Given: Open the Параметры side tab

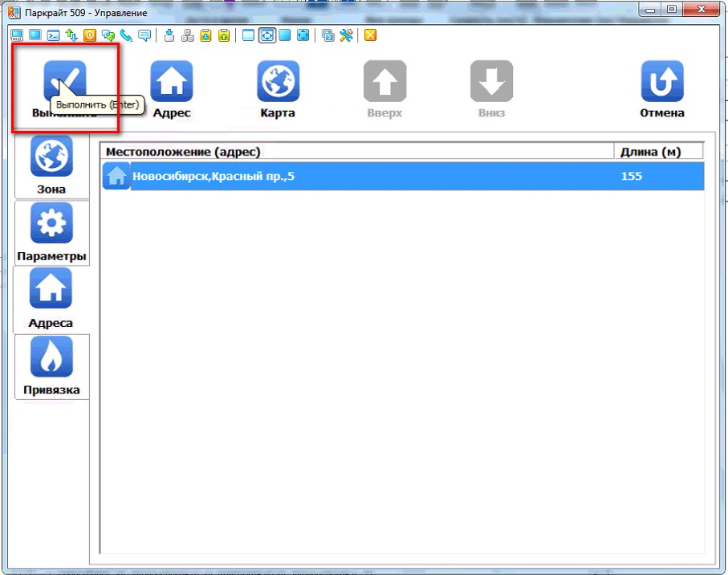Looking at the screenshot, I should pos(51,233).
